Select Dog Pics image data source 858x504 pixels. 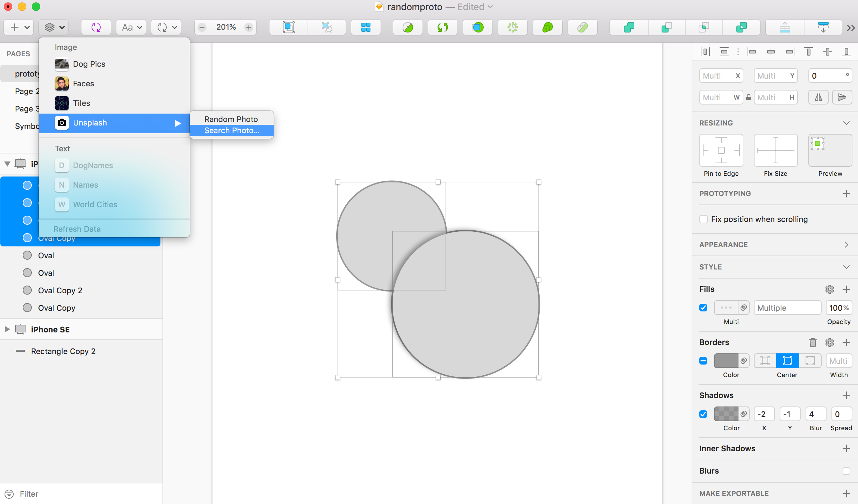89,64
